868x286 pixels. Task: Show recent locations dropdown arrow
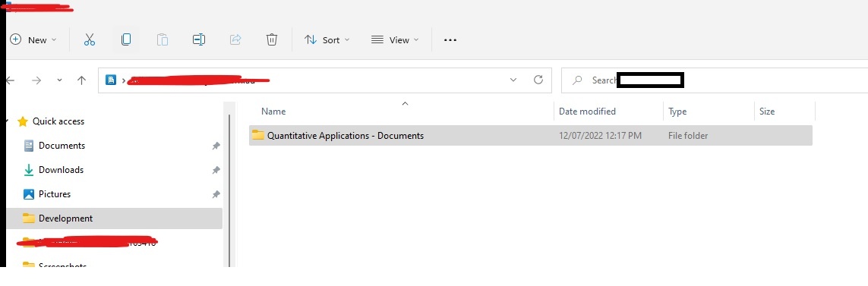coord(59,80)
